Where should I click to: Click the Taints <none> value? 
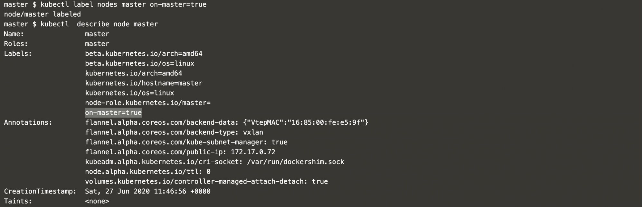pos(97,202)
